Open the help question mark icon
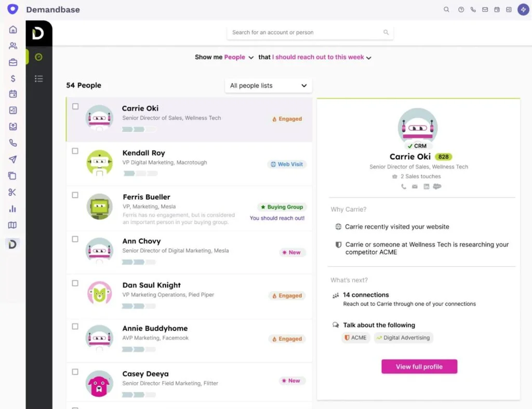 click(461, 9)
